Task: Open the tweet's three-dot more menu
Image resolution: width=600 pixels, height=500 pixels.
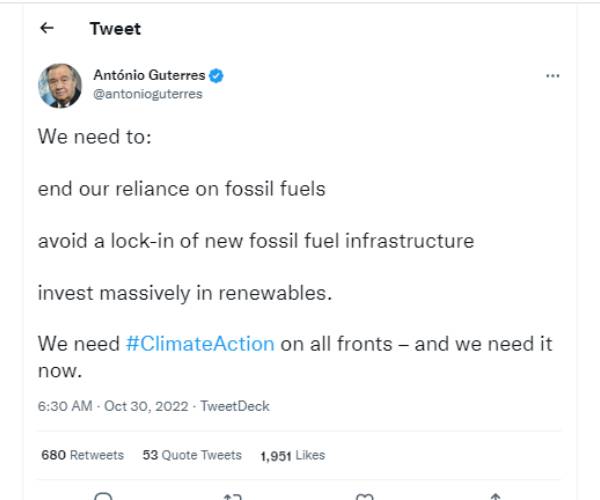Action: pyautogui.click(x=552, y=76)
